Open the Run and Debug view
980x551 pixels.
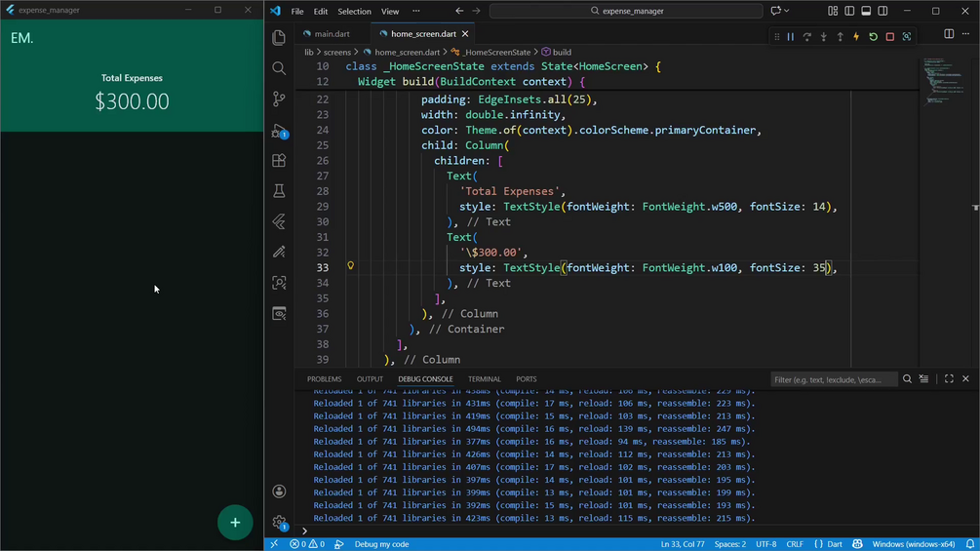tap(279, 131)
